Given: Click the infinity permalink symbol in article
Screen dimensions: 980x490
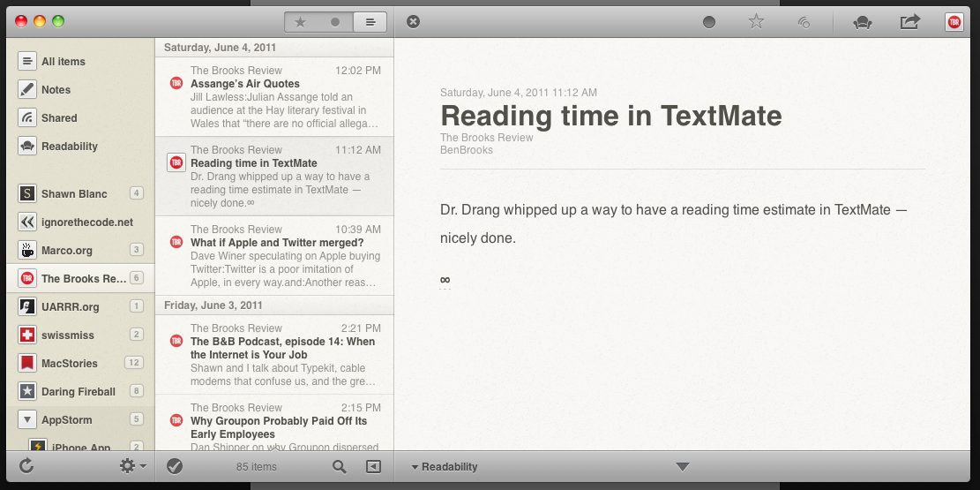Looking at the screenshot, I should [x=445, y=280].
